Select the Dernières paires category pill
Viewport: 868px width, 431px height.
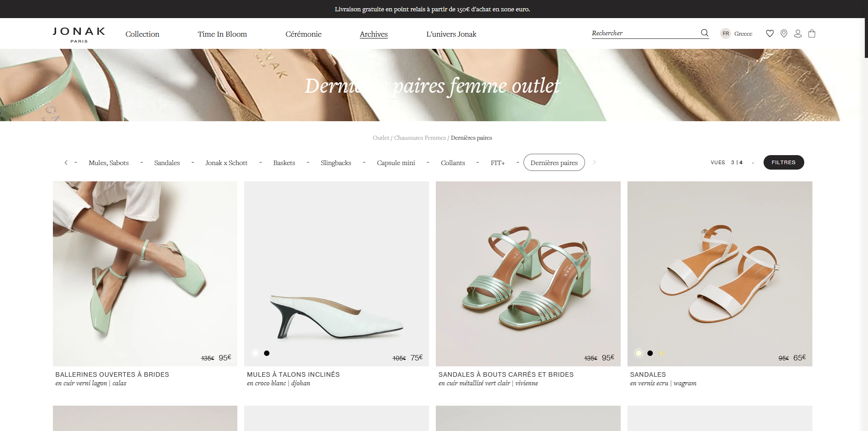click(x=554, y=162)
